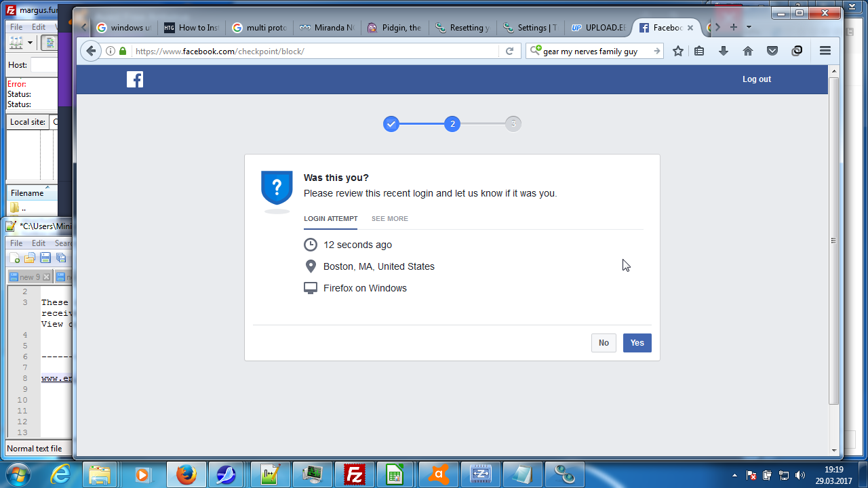The image size is (868, 488).
Task: Open Windows Explorer from taskbar
Action: (100, 474)
